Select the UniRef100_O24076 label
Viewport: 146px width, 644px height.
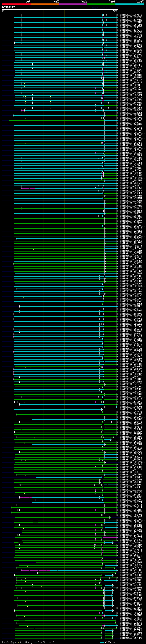[131, 27]
